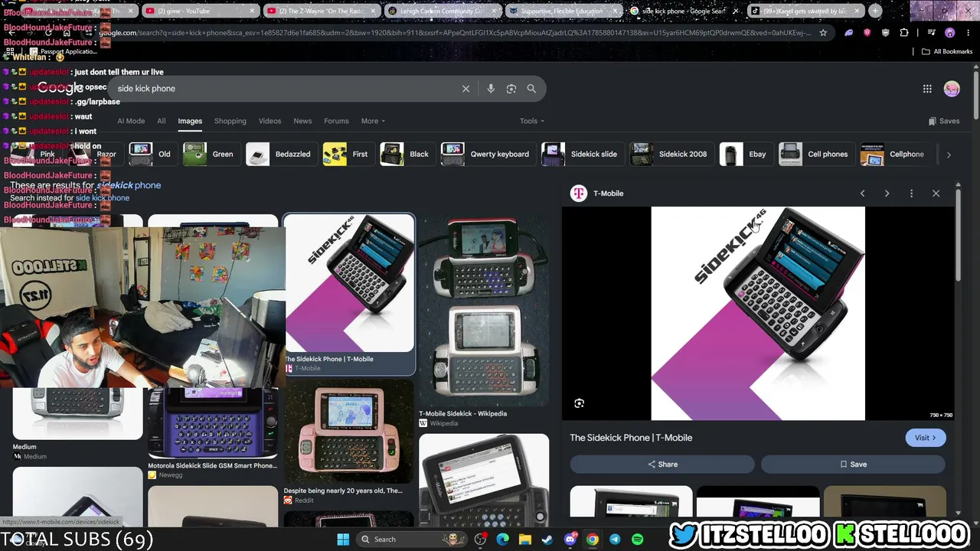Open Discord from the taskbar
This screenshot has width=980, height=551.
(570, 540)
